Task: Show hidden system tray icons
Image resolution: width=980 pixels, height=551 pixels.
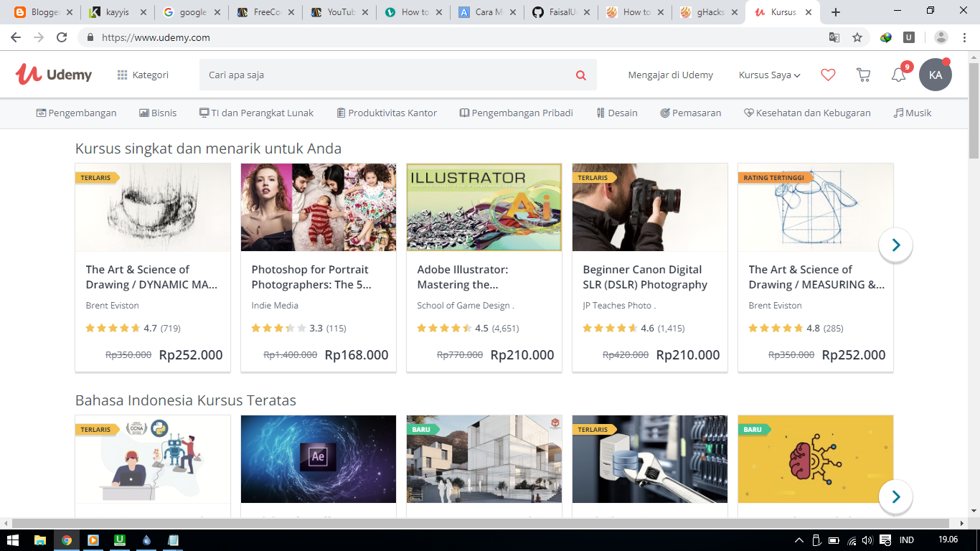Action: pos(799,540)
